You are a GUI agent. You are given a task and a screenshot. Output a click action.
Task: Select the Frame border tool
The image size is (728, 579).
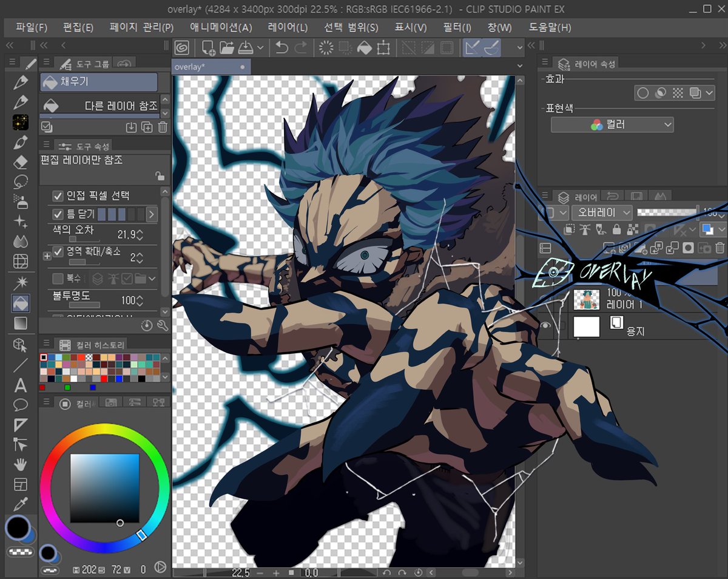pyautogui.click(x=21, y=485)
